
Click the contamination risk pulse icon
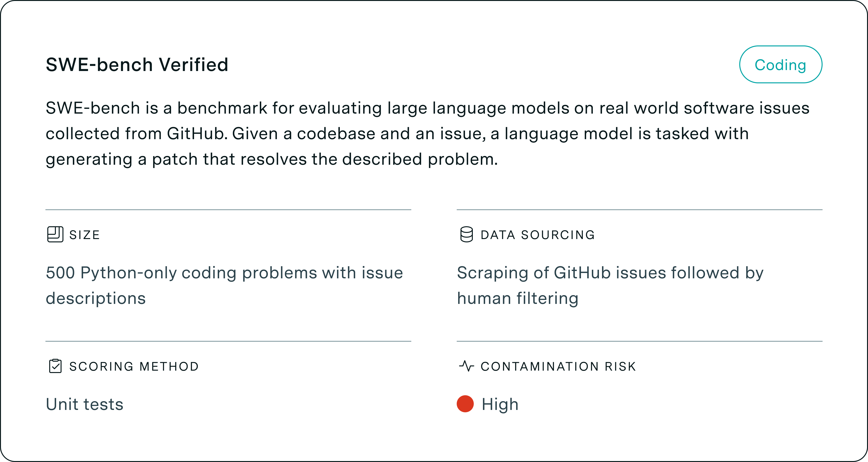tap(466, 366)
